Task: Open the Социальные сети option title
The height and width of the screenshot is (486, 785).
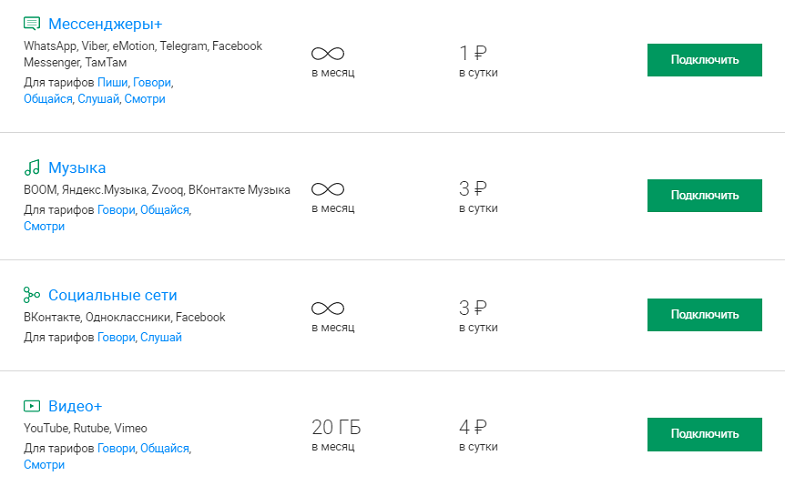Action: (113, 295)
